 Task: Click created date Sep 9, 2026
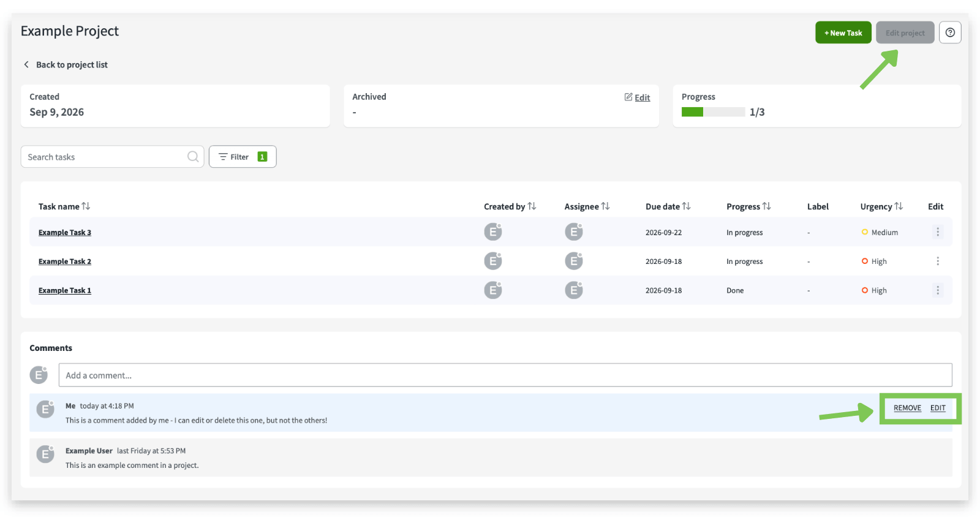[57, 112]
